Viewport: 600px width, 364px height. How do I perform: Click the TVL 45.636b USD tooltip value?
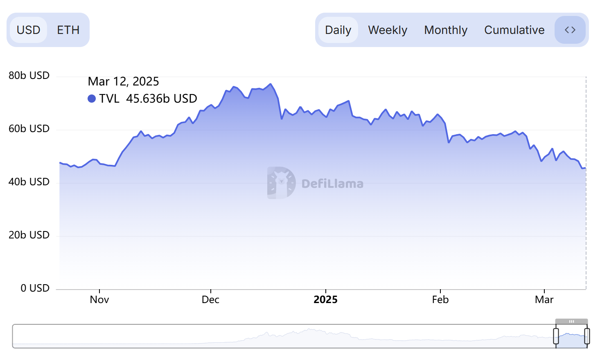[161, 99]
